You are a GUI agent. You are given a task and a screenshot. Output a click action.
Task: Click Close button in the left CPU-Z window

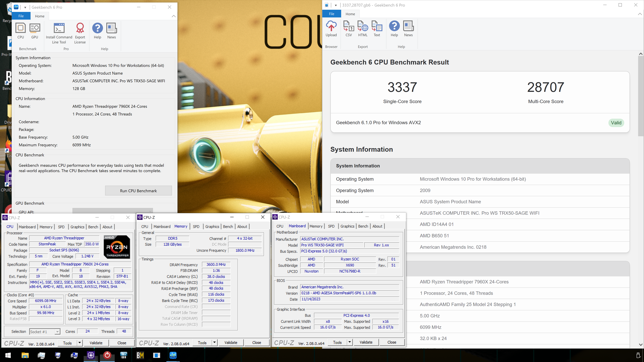(122, 343)
